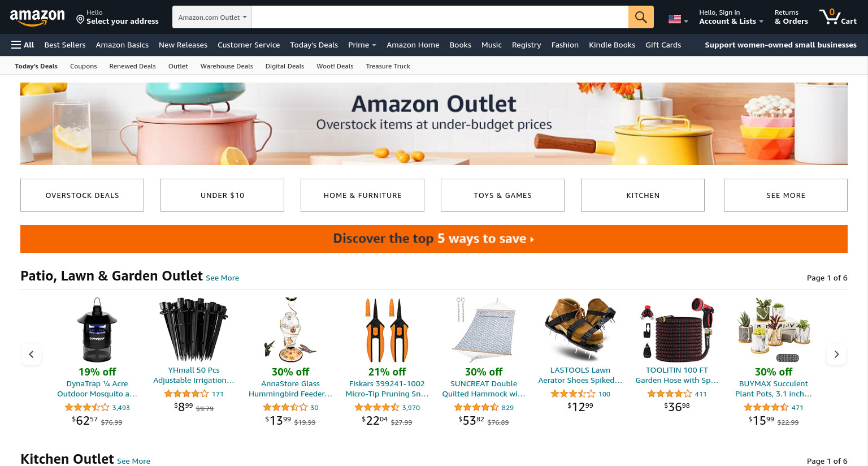Image resolution: width=868 pixels, height=466 pixels.
Task: Open Warehouse Deals tab
Action: pos(227,66)
